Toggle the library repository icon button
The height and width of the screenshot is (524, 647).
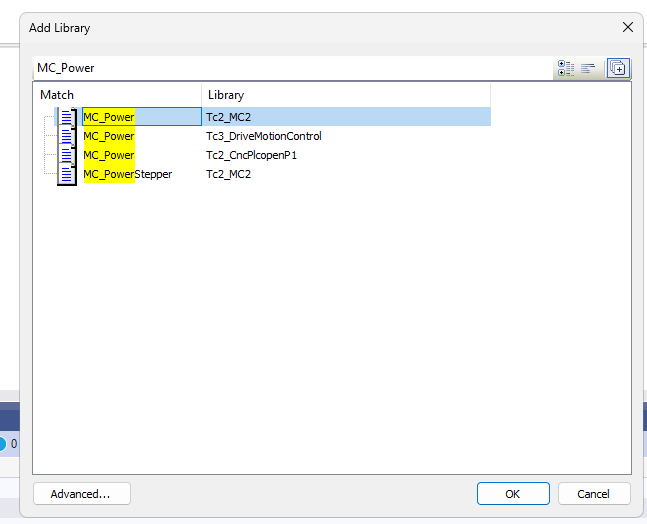618,68
